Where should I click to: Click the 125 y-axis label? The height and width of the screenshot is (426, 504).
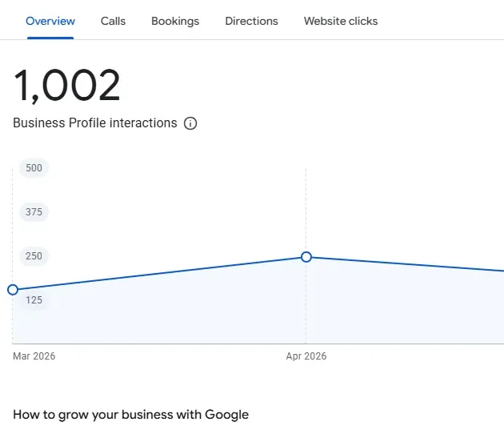tap(34, 300)
